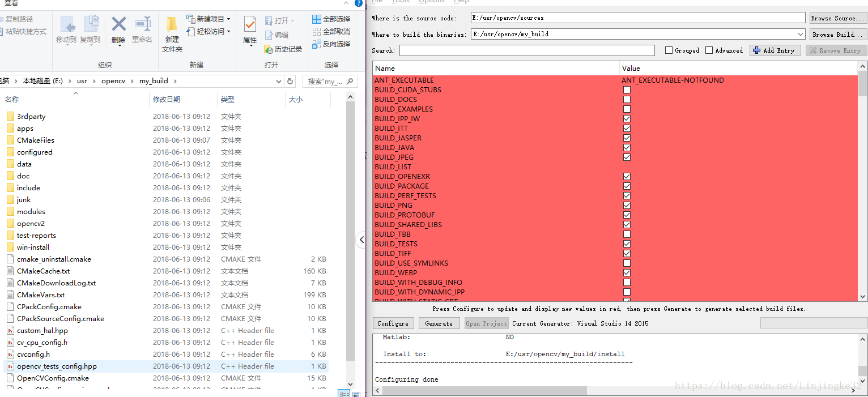Click the View (查看) ribbon tab
This screenshot has height=397, width=868.
point(11,3)
